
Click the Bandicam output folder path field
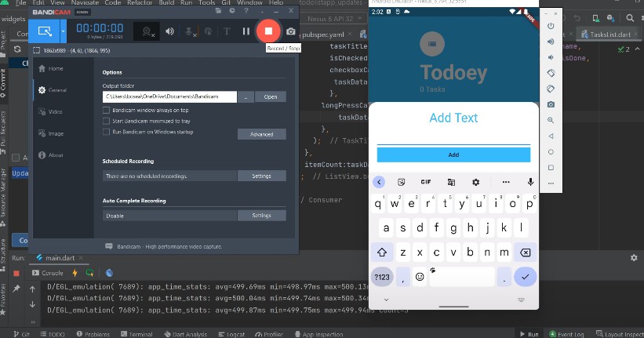click(169, 96)
